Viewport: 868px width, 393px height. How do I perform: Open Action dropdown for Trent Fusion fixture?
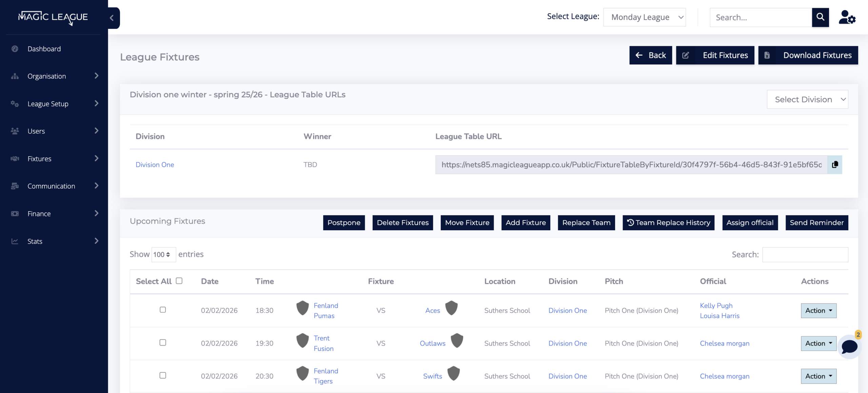(818, 343)
